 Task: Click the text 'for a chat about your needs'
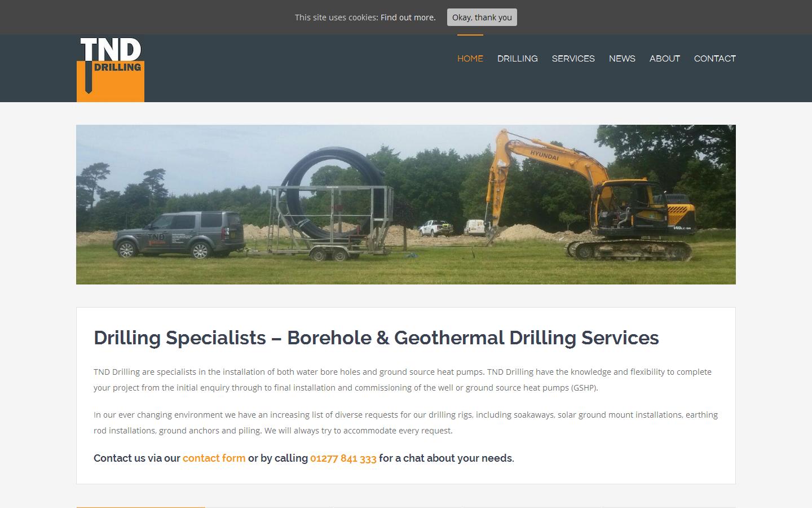tap(447, 458)
